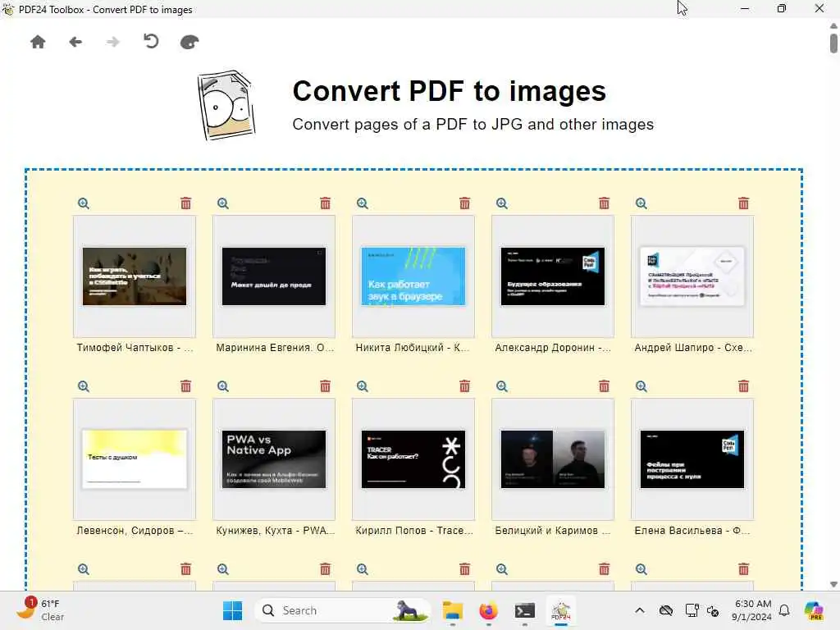Open the theme palette icon
840x630 pixels.
(189, 42)
